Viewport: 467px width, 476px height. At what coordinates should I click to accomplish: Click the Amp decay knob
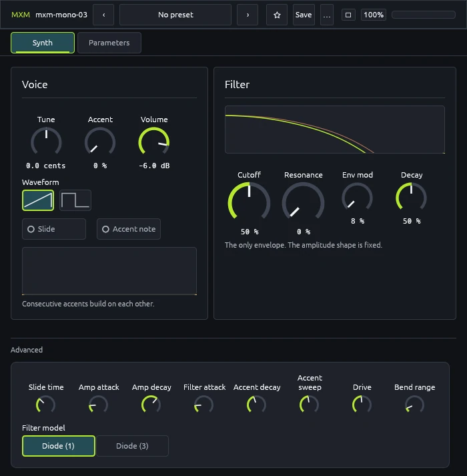coord(151,405)
